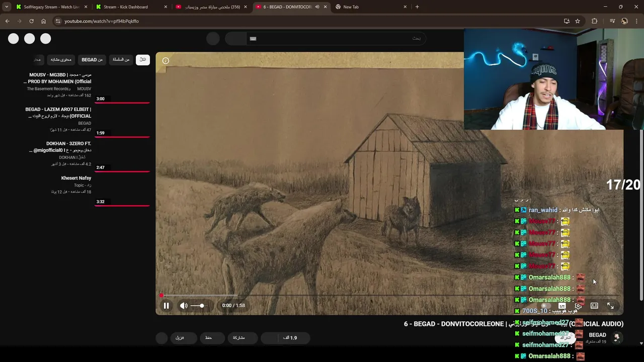Like the video showing 1.9 ألف
The image size is (644, 362).
pyautogui.click(x=294, y=338)
